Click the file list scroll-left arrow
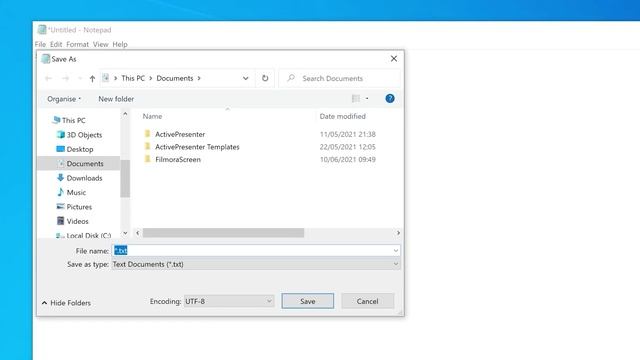 coord(138,233)
